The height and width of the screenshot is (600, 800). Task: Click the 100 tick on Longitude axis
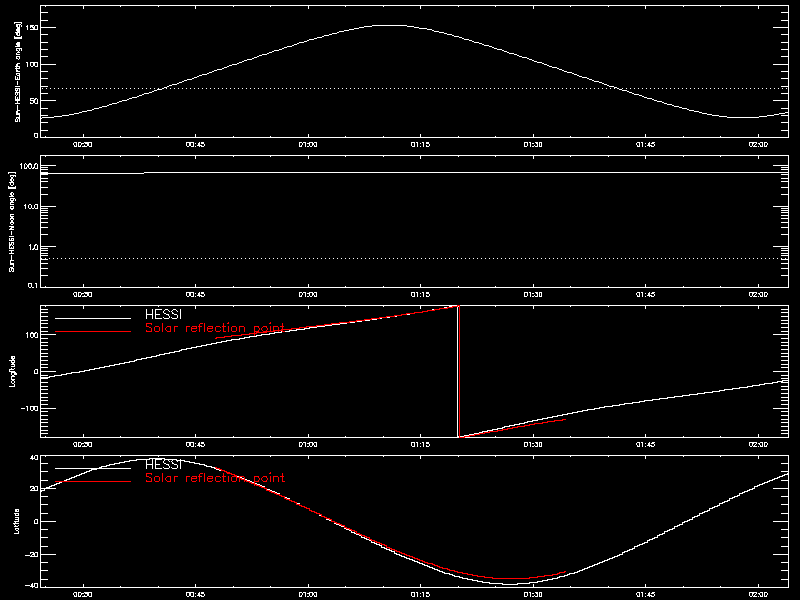pyautogui.click(x=32, y=335)
